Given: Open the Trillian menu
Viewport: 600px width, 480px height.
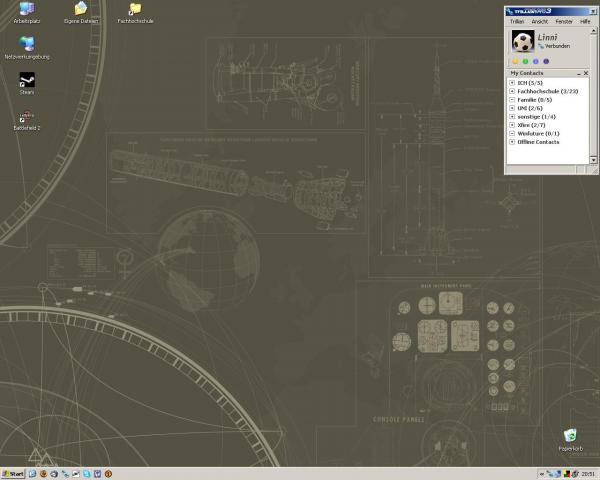Looking at the screenshot, I should click(x=517, y=21).
